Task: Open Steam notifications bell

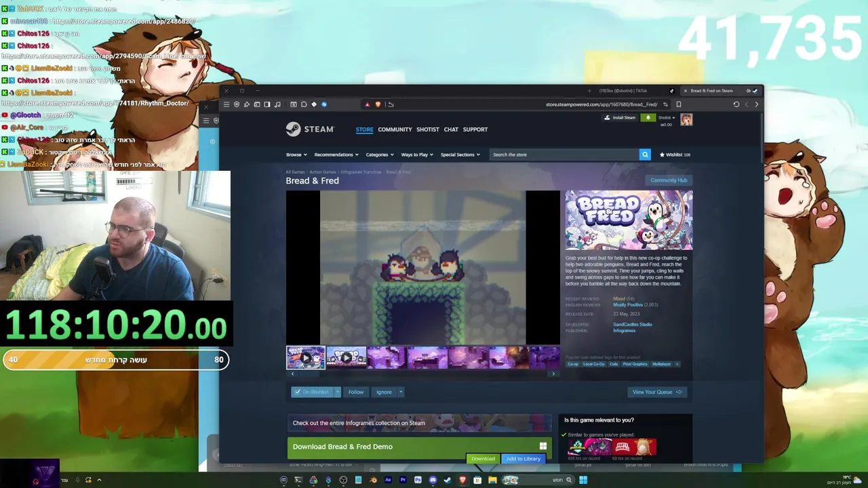Action: pos(648,118)
